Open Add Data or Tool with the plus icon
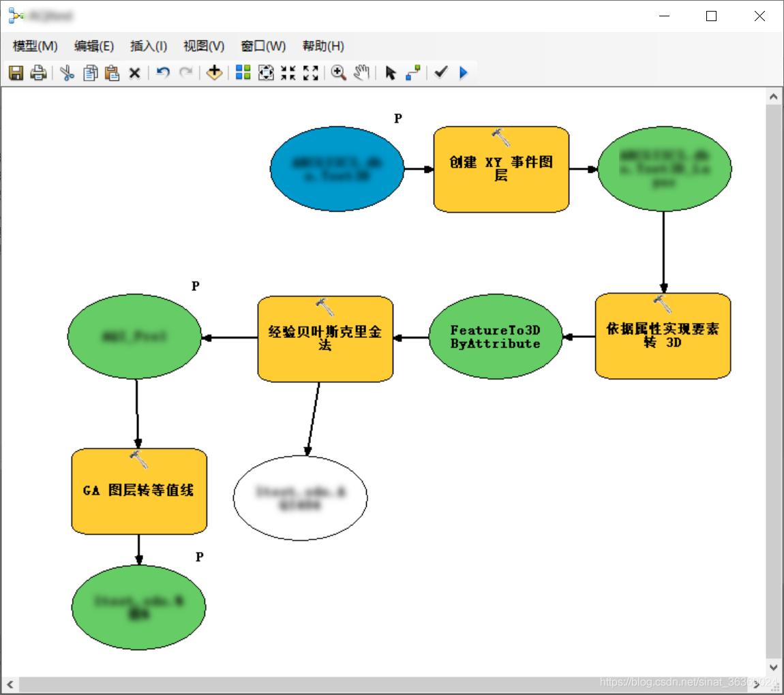 tap(213, 72)
